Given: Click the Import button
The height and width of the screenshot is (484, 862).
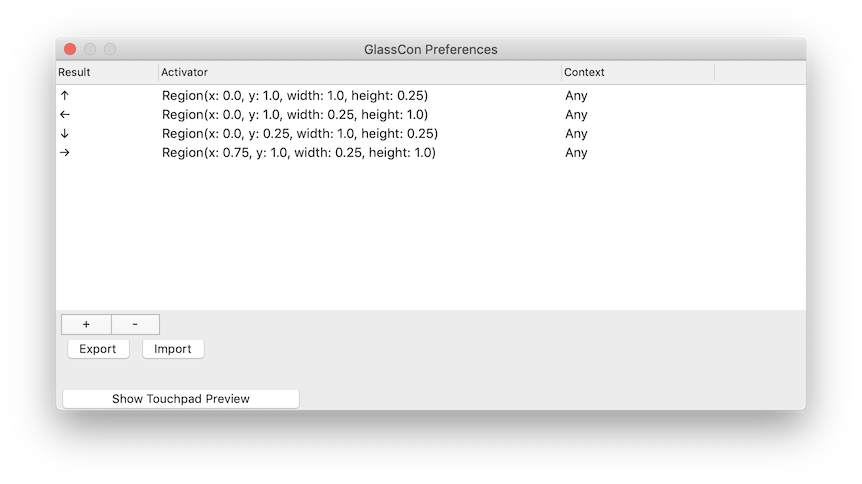Looking at the screenshot, I should [x=173, y=349].
